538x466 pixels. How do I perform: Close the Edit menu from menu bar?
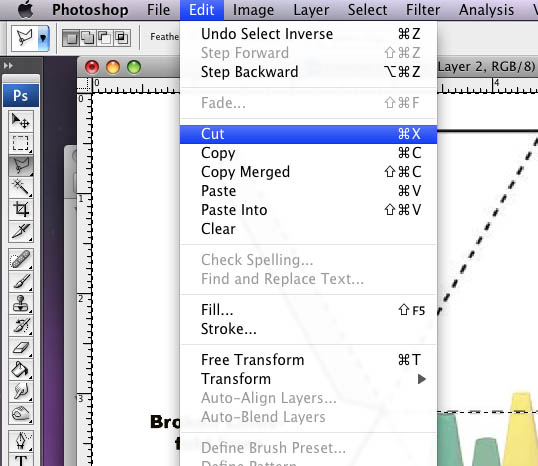coord(202,10)
